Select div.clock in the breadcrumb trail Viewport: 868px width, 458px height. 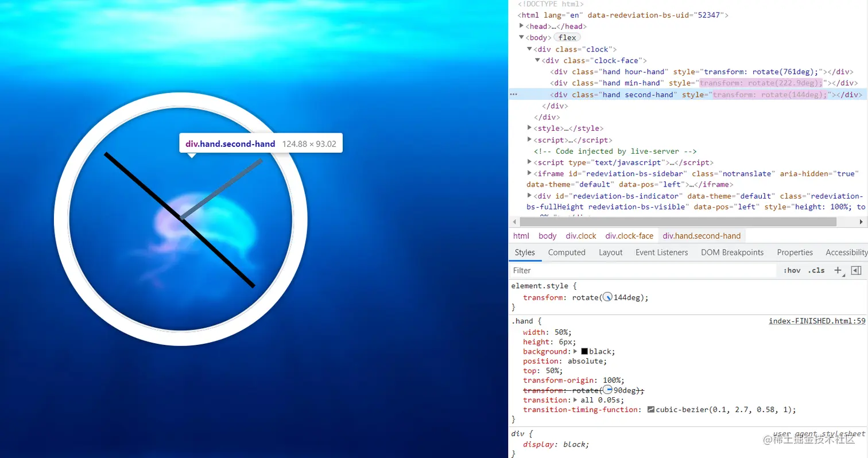pyautogui.click(x=581, y=236)
